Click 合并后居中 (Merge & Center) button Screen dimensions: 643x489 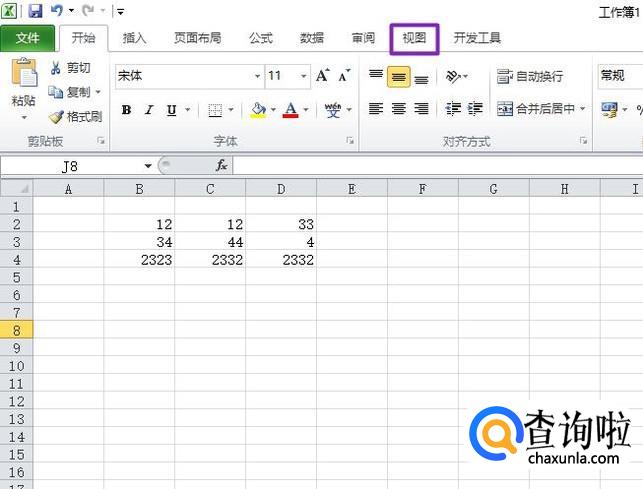tap(535, 109)
